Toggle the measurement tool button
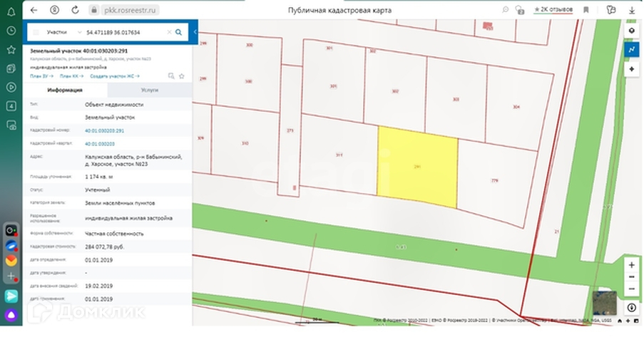The image size is (644, 342). coord(632,50)
